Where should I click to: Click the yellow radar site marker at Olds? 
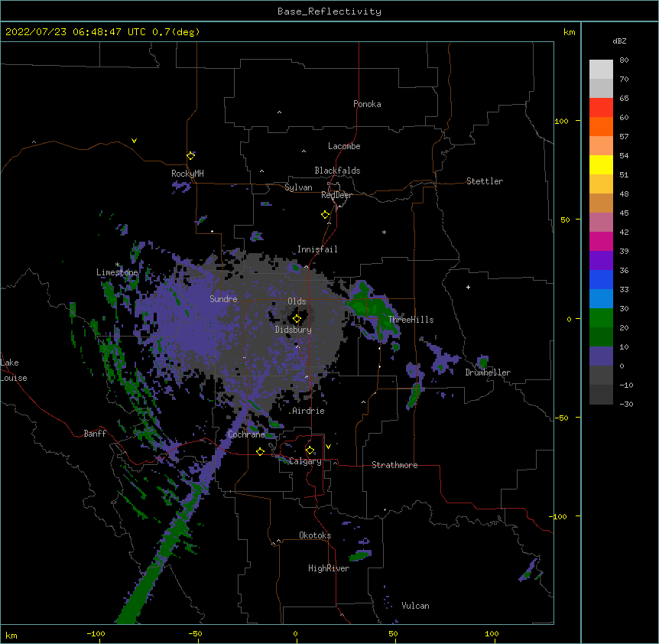[297, 319]
